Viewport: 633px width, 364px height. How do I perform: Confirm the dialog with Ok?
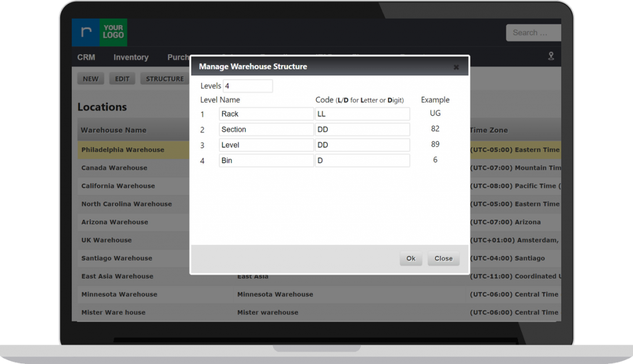coord(410,259)
